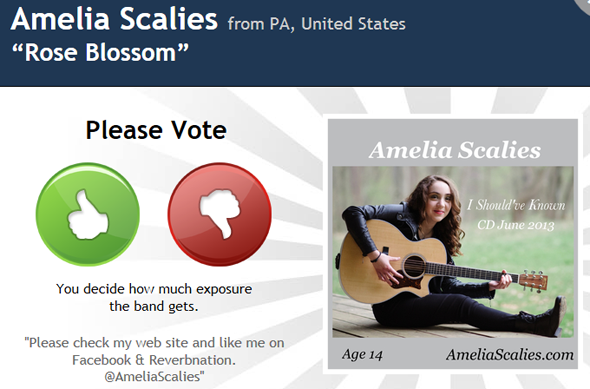Click the "Age 14" label on the album cover

362,354
